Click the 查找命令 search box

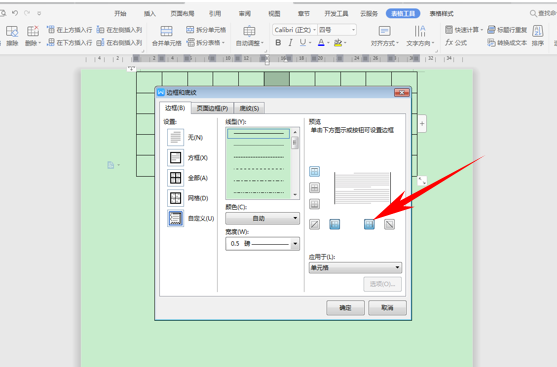(543, 14)
